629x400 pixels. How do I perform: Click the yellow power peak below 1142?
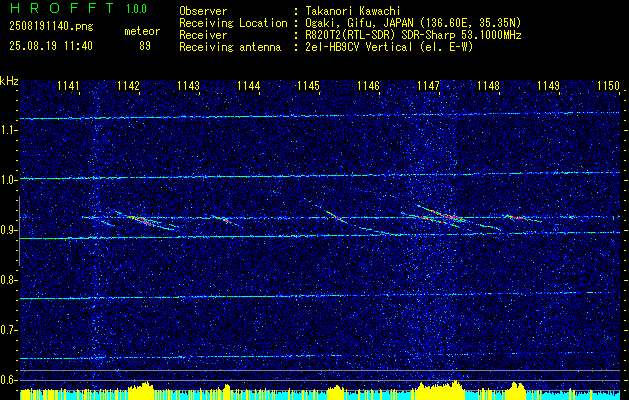pyautogui.click(x=140, y=390)
